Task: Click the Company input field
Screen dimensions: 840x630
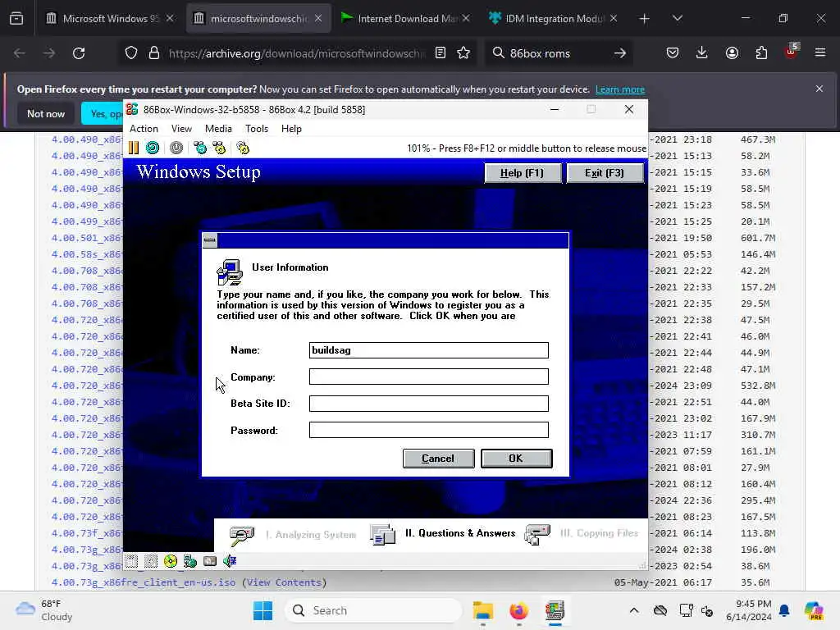Action: point(428,377)
